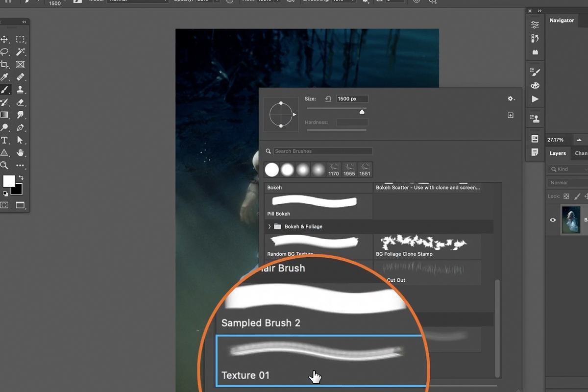Choose the Pill Bokeh brush
Screen dimensions: 588x392
coord(318,206)
